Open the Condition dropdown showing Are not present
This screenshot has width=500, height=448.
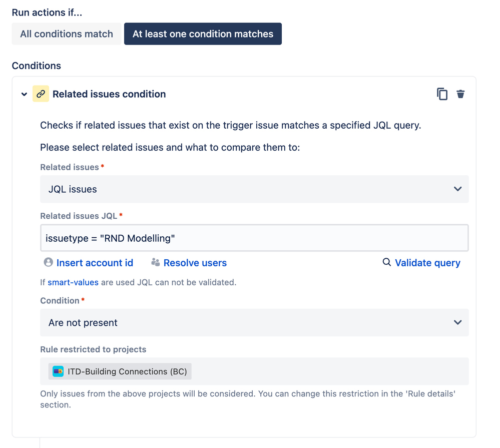coord(254,322)
